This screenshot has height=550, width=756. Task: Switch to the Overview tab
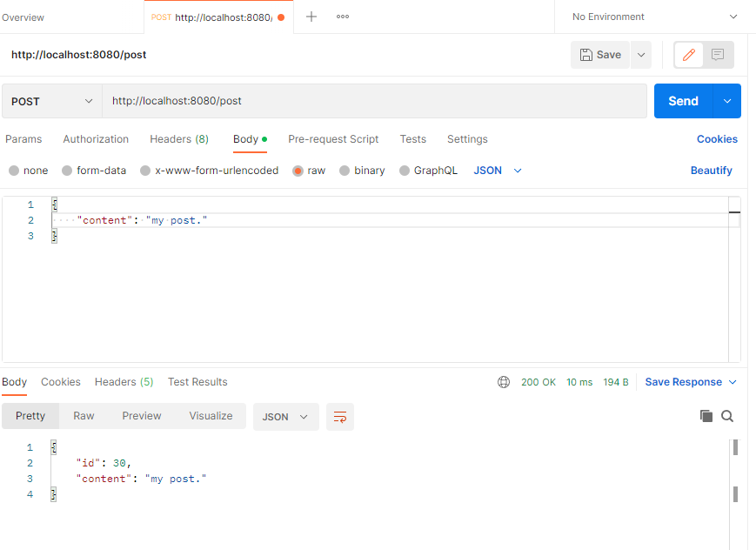[23, 17]
